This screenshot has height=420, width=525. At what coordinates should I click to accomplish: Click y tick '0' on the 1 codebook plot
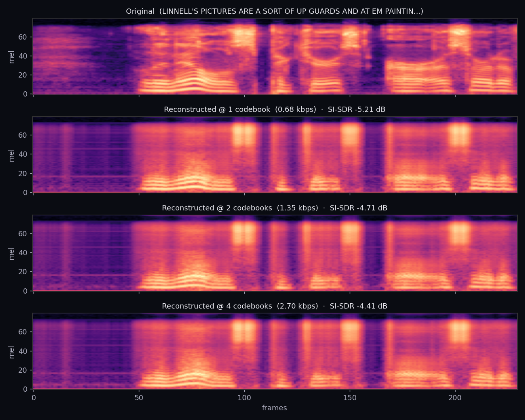point(25,193)
